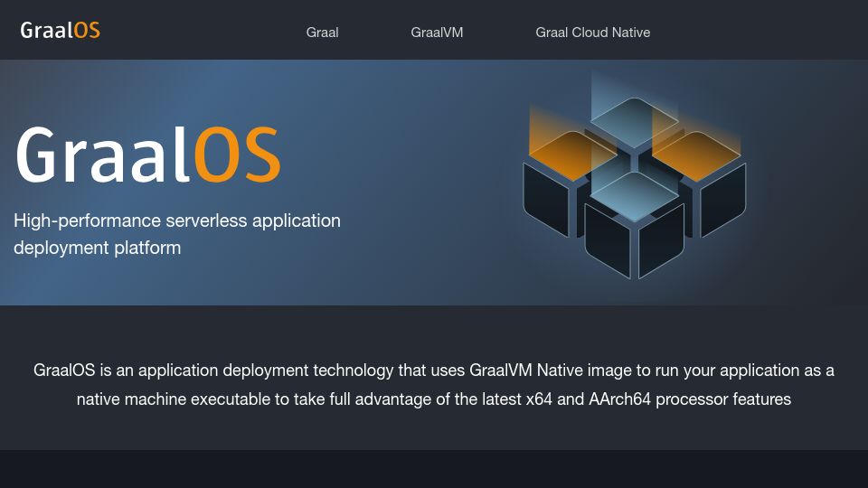The height and width of the screenshot is (488, 868).
Task: Open the Graal navigation link
Action: tap(322, 33)
